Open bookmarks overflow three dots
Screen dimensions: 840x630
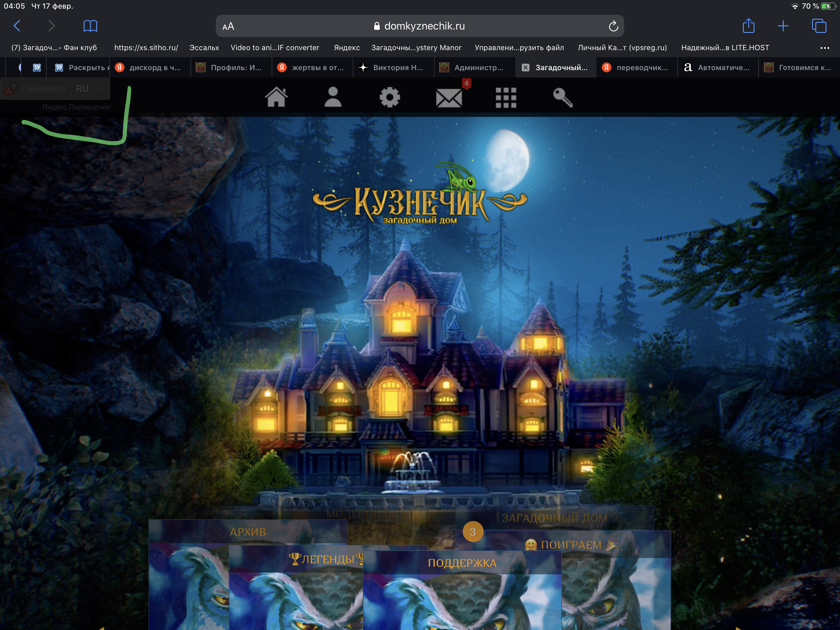pyautogui.click(x=824, y=48)
